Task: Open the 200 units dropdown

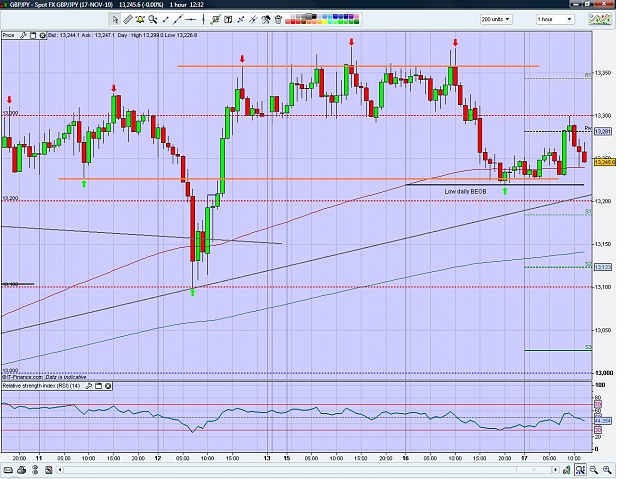Action: 496,19
